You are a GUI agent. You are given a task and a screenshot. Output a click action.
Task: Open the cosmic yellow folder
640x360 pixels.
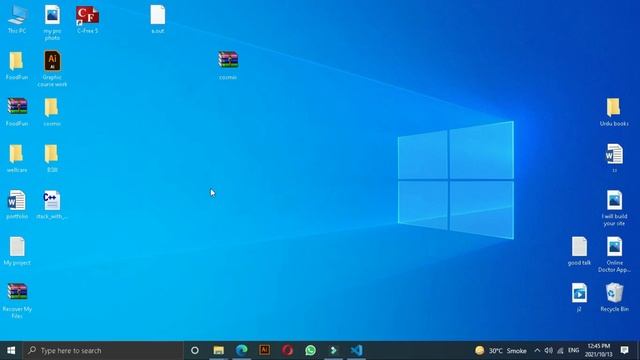point(52,112)
